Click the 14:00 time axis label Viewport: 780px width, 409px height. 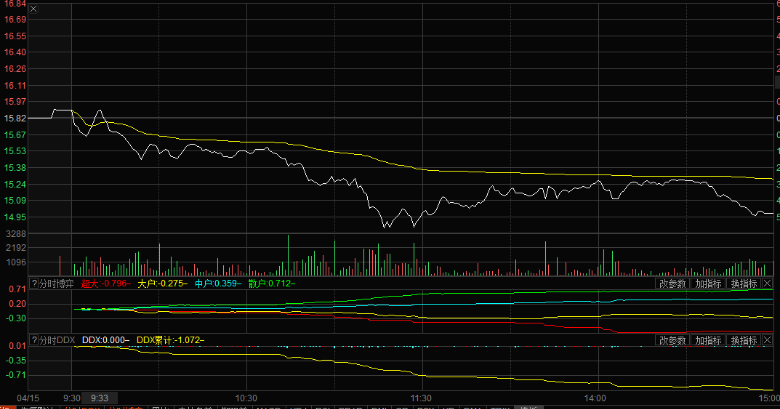point(594,398)
